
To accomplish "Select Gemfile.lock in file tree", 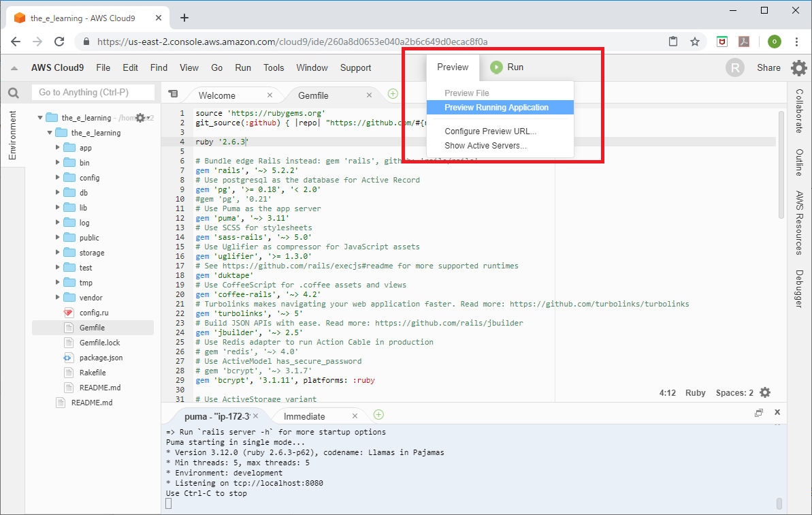I will (99, 343).
